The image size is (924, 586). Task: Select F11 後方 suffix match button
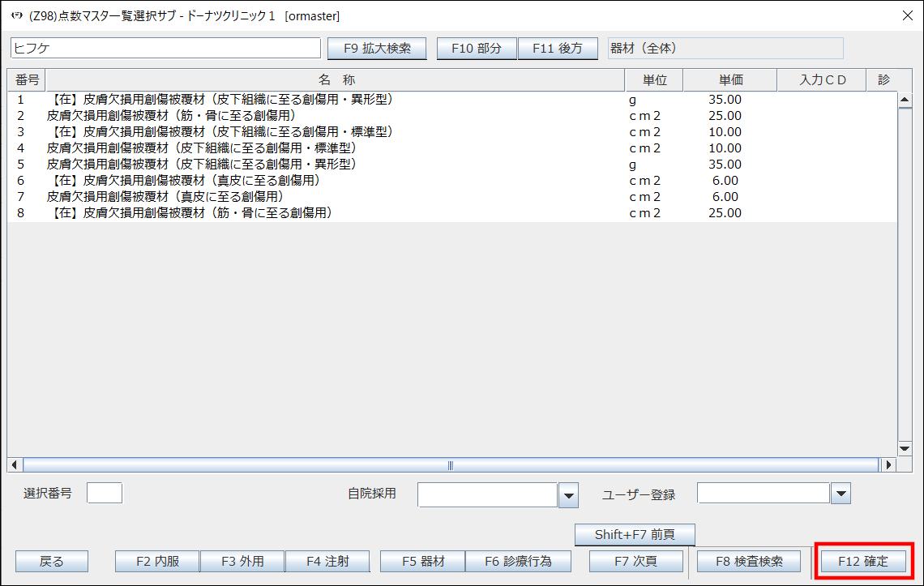[x=558, y=49]
